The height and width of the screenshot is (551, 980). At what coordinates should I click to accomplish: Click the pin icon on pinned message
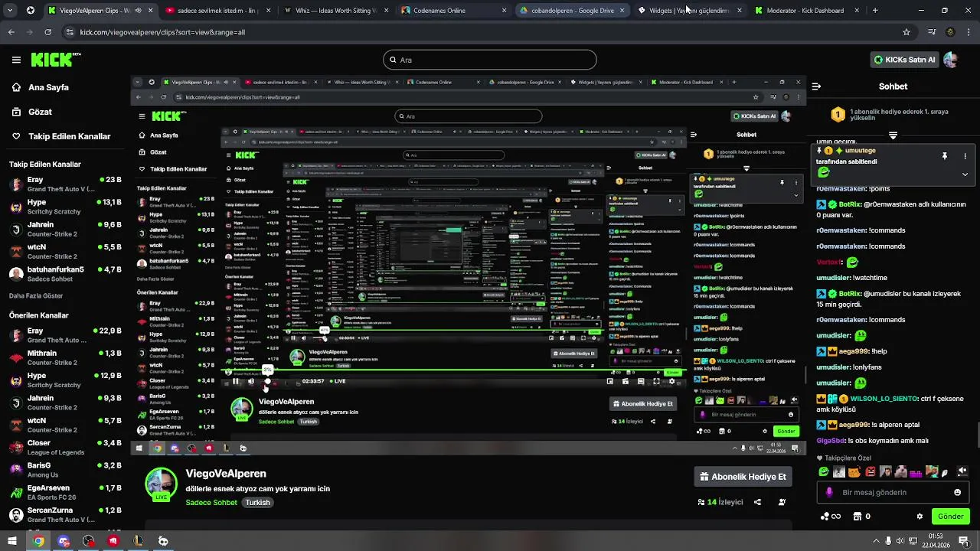click(944, 155)
